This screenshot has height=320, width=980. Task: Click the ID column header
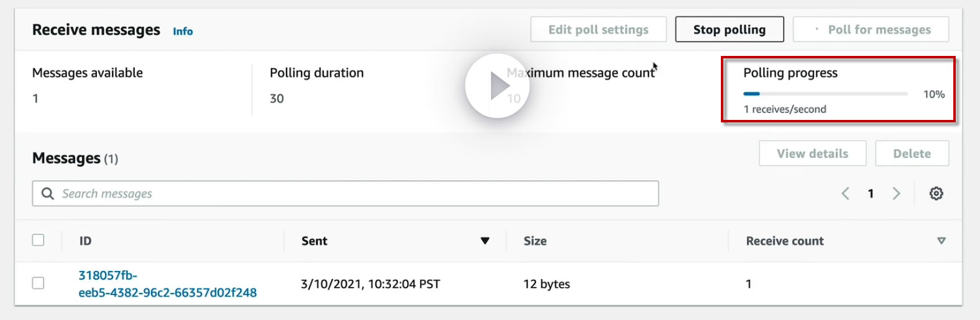click(x=86, y=241)
